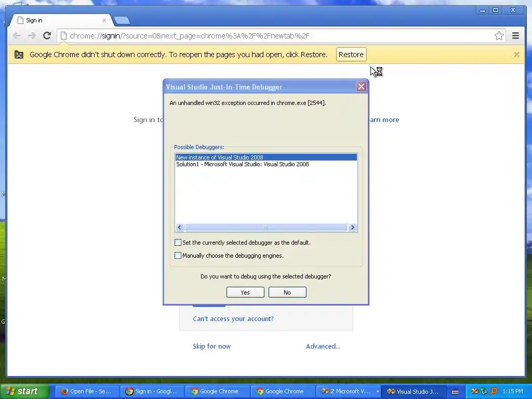
Task: Open the Advanced... link
Action: (323, 346)
